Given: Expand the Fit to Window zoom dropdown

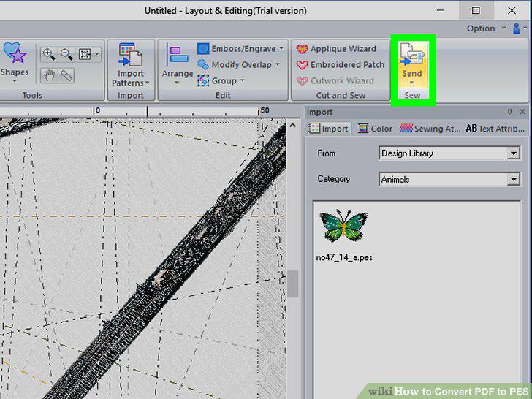Looking at the screenshot, I should point(97,54).
